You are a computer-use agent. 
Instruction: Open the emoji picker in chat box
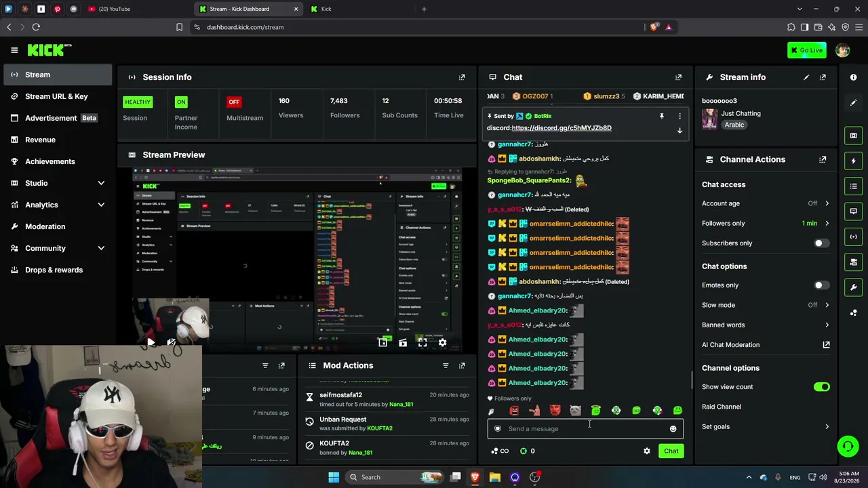673,428
